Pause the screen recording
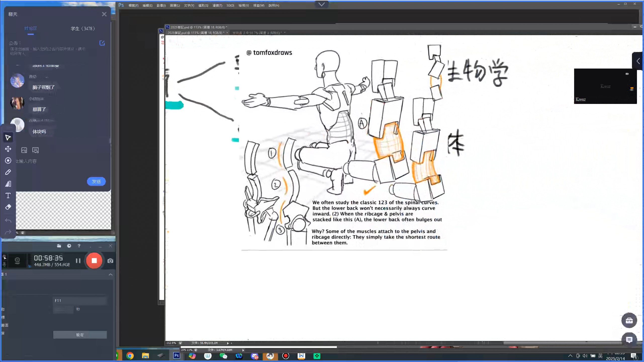 click(78, 261)
